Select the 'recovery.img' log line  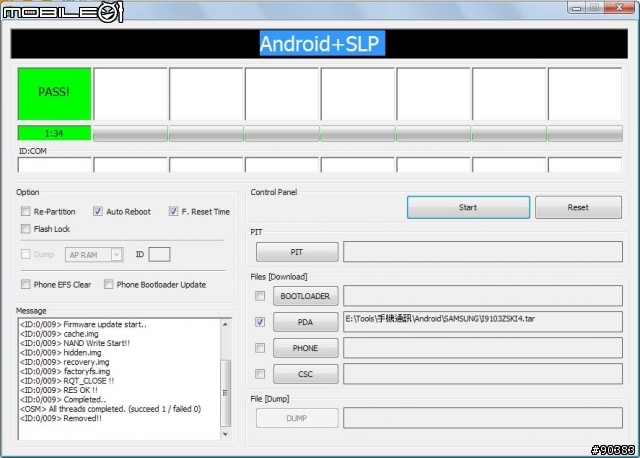pos(64,362)
